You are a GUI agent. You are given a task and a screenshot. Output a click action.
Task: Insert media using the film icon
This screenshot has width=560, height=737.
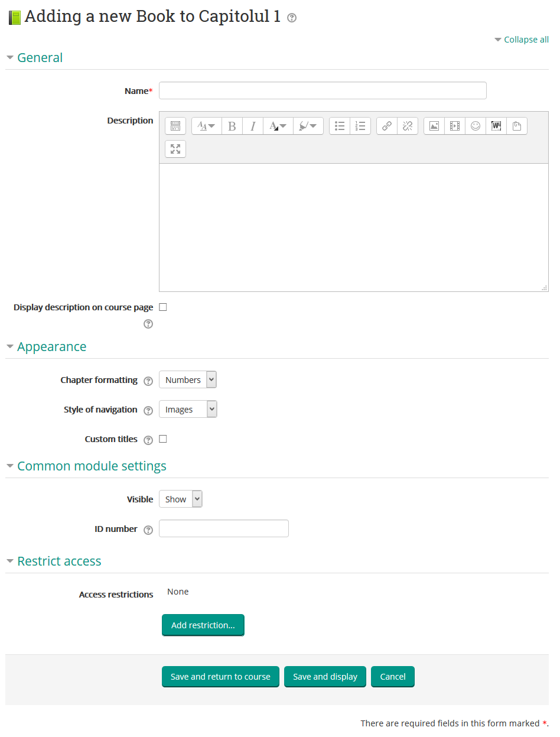455,126
